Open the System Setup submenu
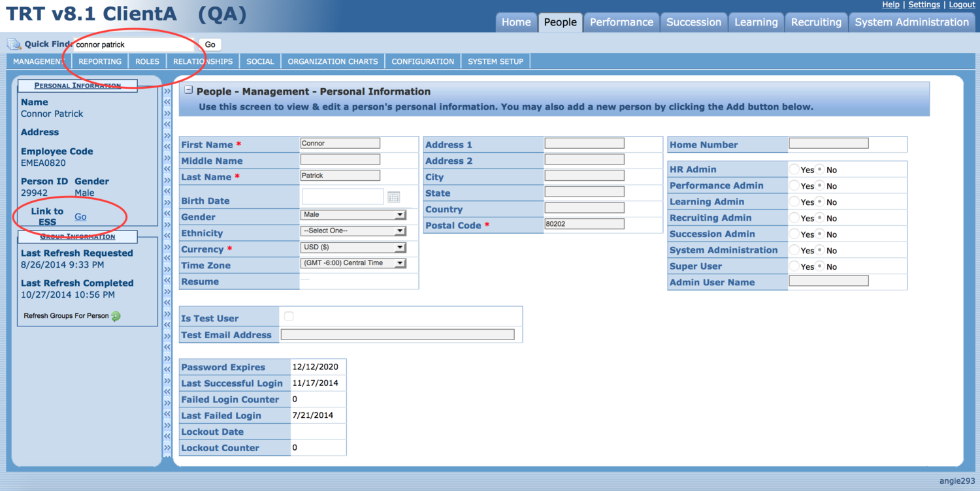Viewport: 980px width, 491px height. click(495, 61)
